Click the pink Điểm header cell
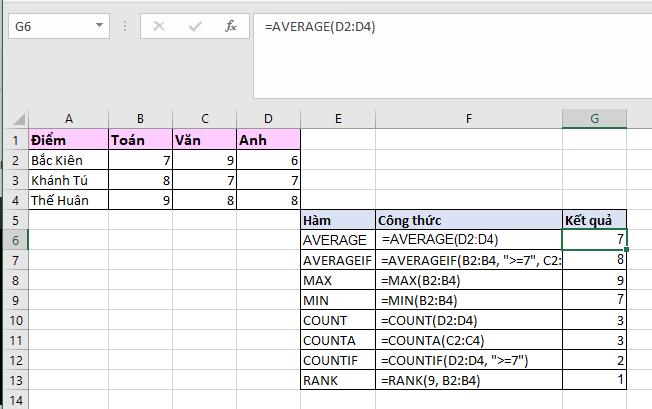The width and height of the screenshot is (652, 409). tap(67, 140)
